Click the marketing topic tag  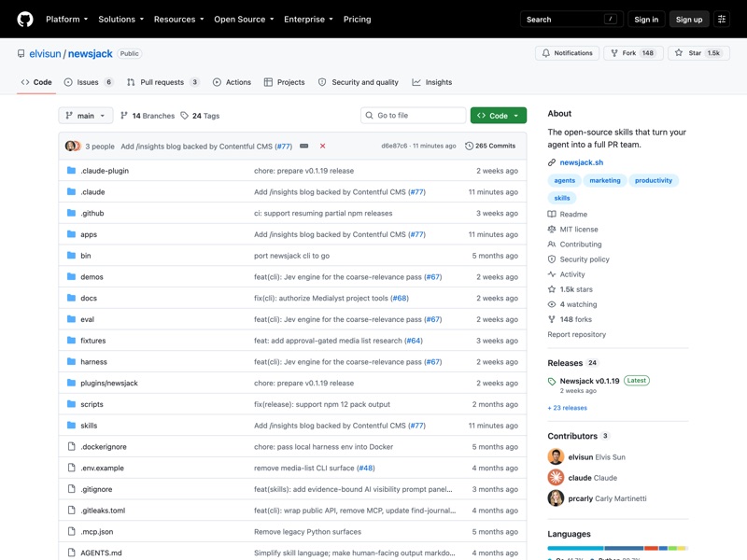point(605,180)
